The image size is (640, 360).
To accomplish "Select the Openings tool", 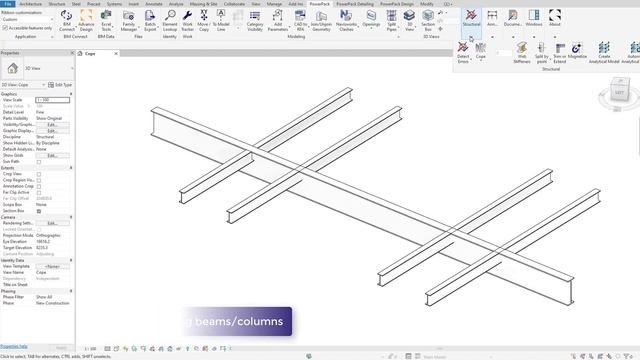I will pos(371,20).
